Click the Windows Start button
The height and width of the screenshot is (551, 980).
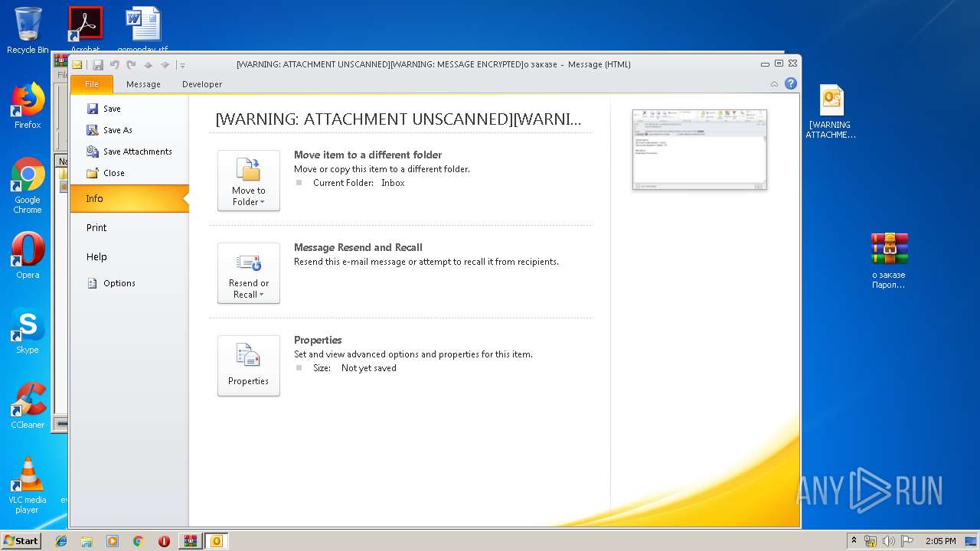(x=21, y=541)
